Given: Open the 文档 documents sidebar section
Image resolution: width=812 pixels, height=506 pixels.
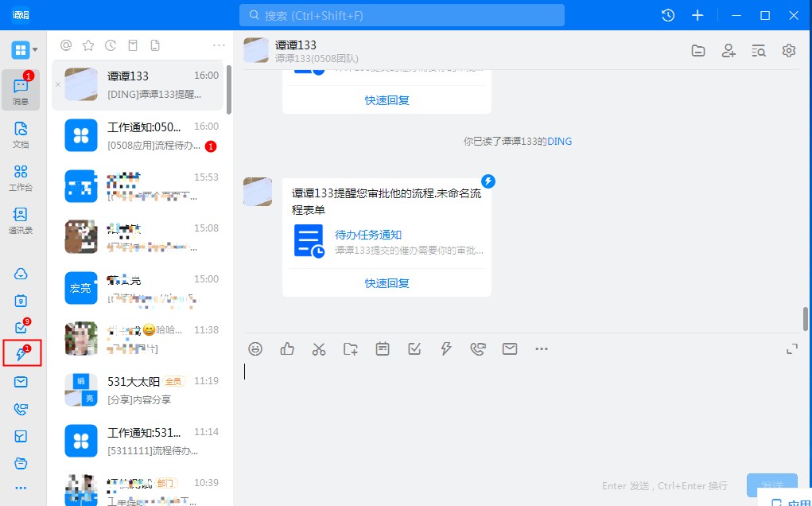Looking at the screenshot, I should [x=21, y=134].
